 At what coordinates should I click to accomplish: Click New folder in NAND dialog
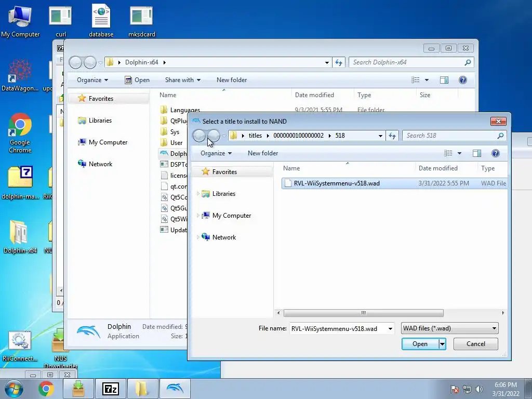pyautogui.click(x=263, y=153)
